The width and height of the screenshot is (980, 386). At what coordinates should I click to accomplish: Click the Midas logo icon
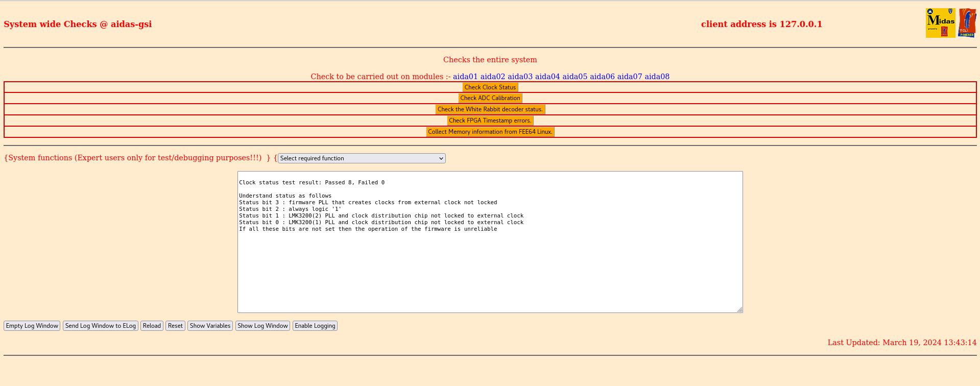(941, 22)
